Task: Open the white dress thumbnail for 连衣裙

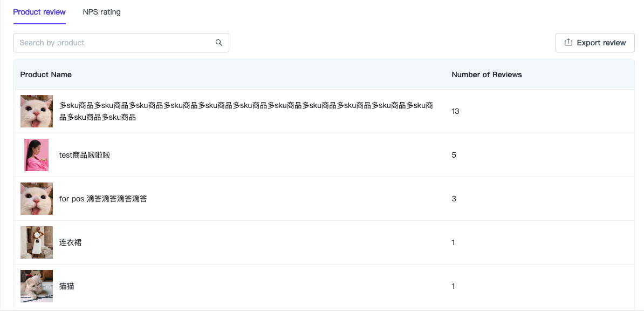Action: click(x=37, y=242)
